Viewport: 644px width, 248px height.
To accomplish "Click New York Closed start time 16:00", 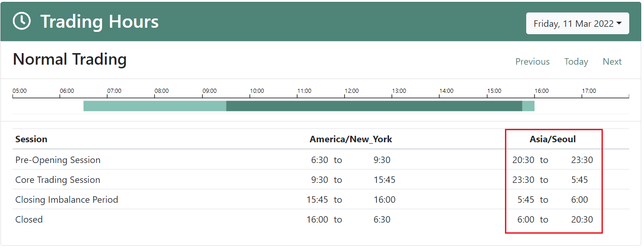I will tap(317, 220).
